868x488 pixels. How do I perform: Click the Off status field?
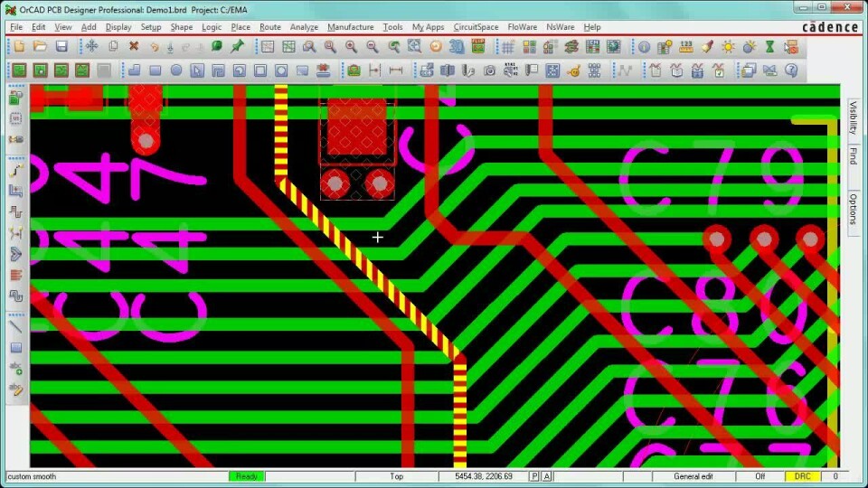(760, 476)
